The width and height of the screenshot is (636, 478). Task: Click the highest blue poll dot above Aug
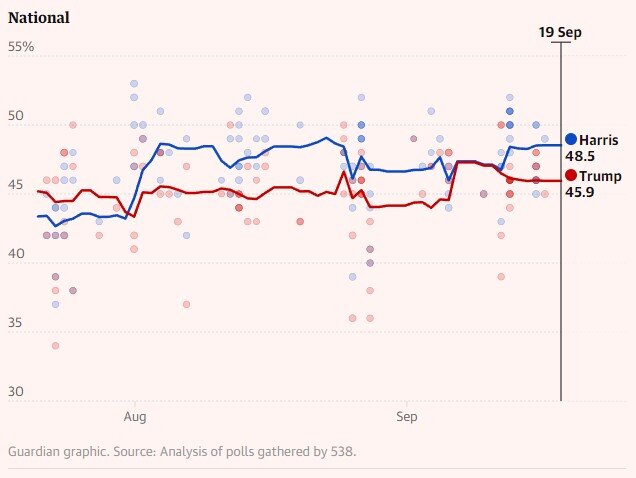tap(134, 84)
